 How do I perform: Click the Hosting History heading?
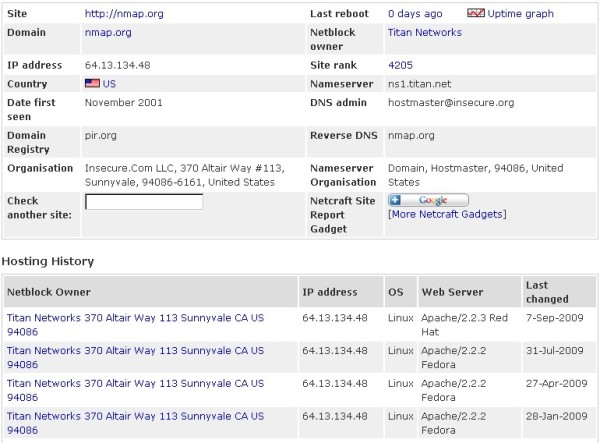(48, 261)
